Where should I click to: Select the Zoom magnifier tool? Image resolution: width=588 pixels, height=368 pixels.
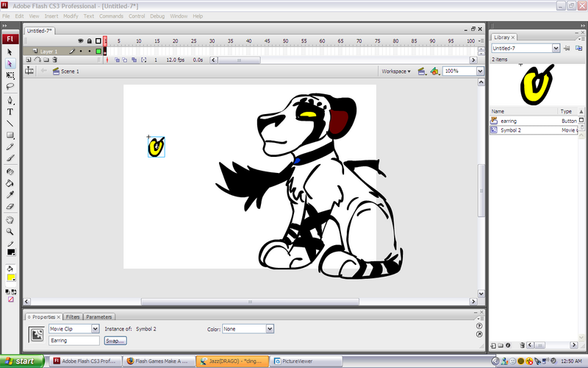[x=10, y=231]
